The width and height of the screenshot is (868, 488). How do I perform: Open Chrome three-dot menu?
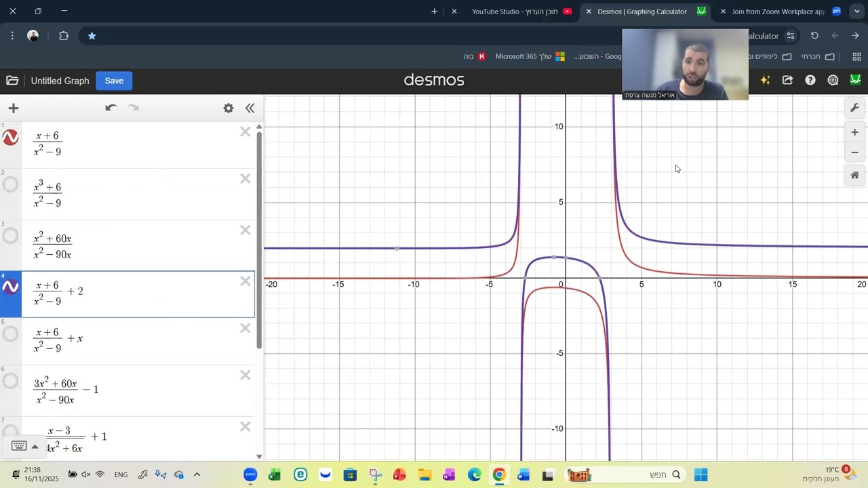tap(12, 36)
